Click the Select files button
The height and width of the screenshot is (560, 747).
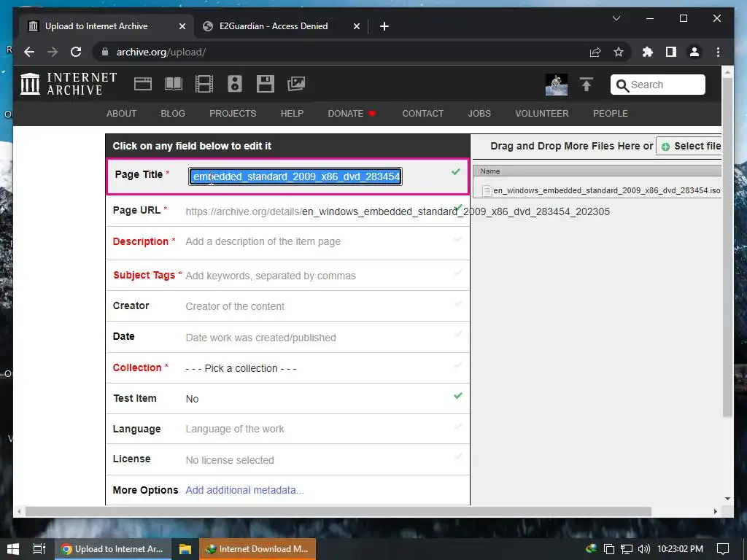coord(689,146)
